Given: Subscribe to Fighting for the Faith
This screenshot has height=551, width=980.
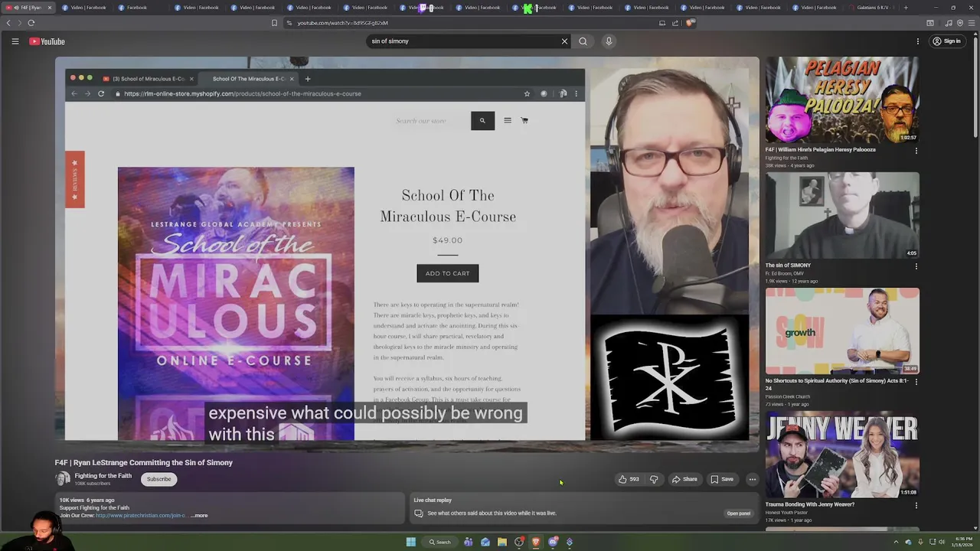Looking at the screenshot, I should (x=158, y=479).
